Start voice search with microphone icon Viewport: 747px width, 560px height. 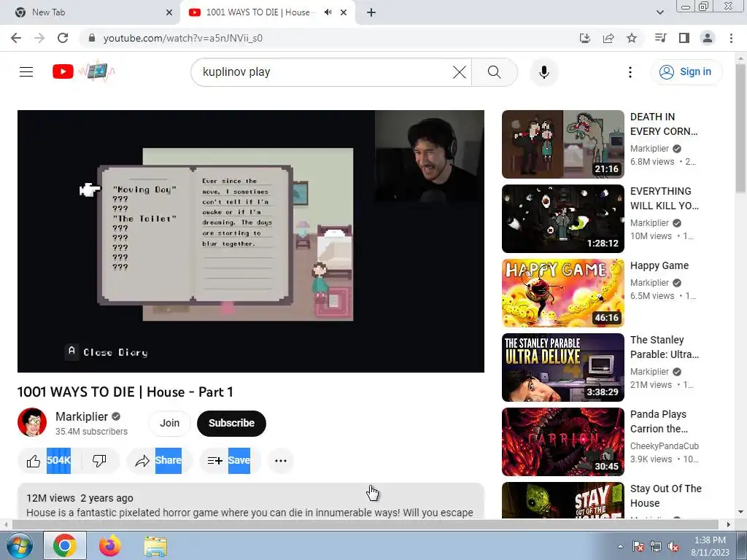544,72
